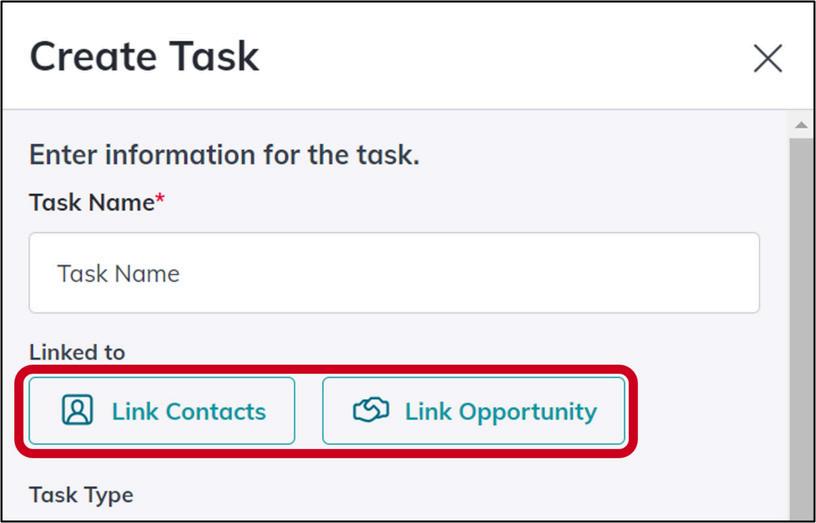Click the Create Task dialog title
The width and height of the screenshot is (816, 523).
click(144, 56)
